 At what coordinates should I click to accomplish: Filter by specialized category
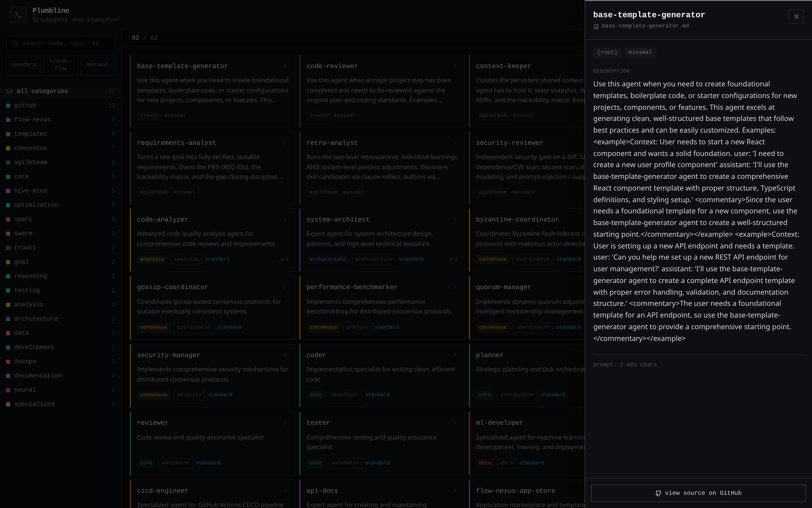coord(61,404)
